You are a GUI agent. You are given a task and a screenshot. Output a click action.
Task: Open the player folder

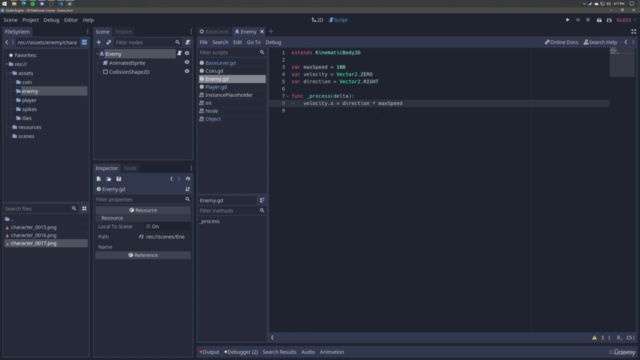29,100
